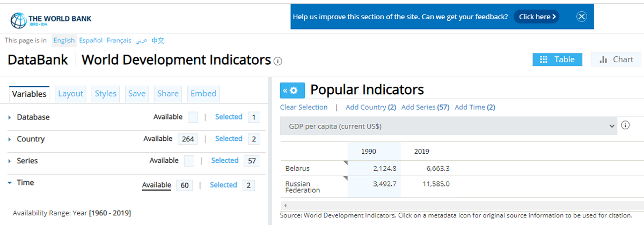Select cell value 3,492.7
644x225 pixels.
click(x=385, y=184)
